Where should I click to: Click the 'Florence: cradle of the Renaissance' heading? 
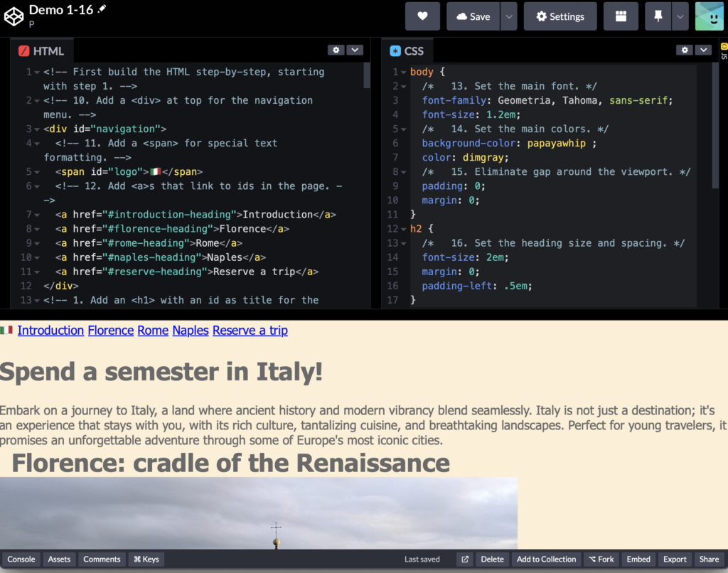[230, 463]
